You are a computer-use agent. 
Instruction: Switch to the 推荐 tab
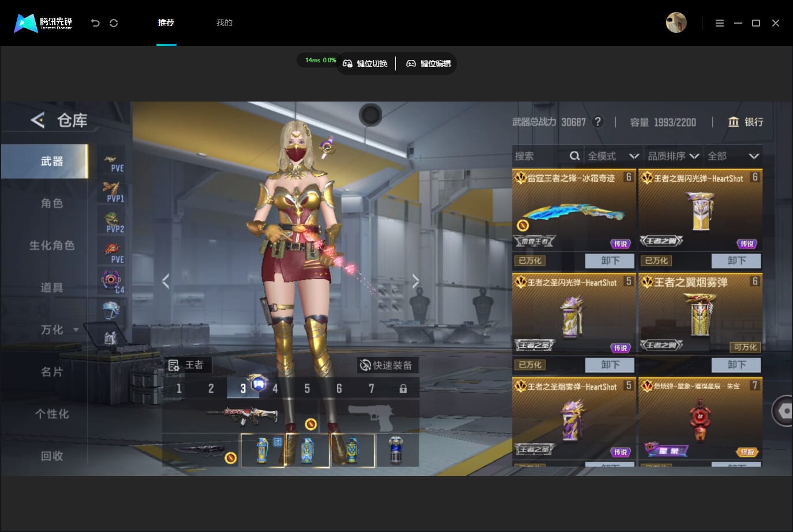[x=166, y=23]
